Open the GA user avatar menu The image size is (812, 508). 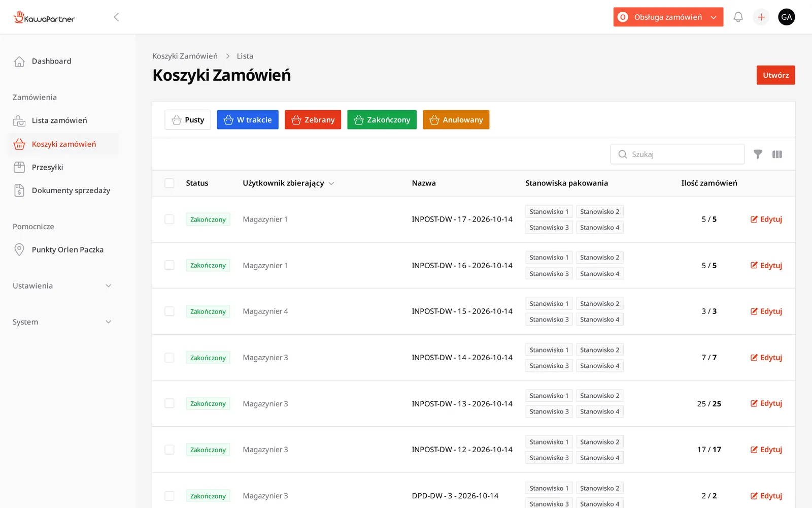[x=787, y=17]
